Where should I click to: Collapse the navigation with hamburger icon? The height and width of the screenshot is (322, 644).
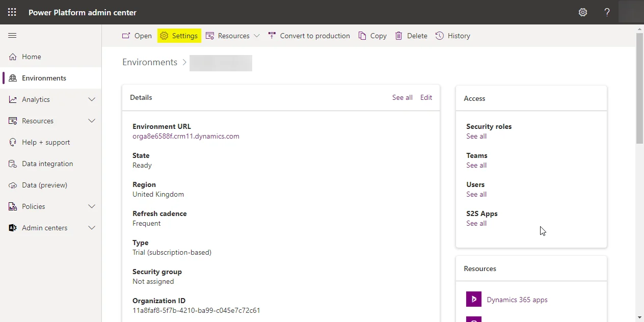point(12,36)
